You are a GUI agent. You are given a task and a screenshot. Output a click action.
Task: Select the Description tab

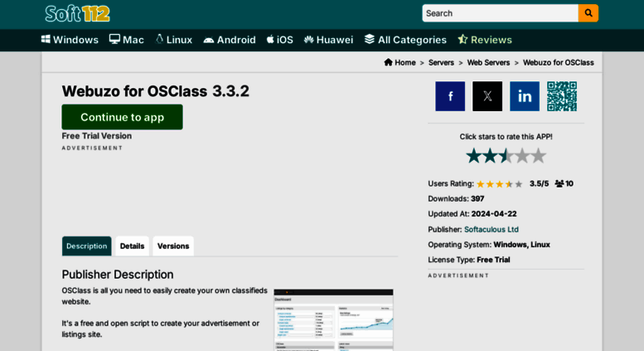coord(87,246)
